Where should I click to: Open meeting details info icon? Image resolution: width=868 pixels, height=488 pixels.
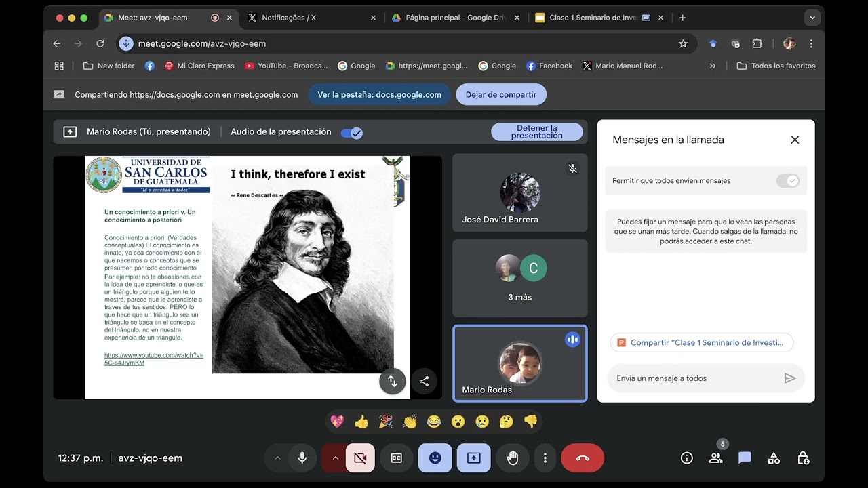[687, 458]
